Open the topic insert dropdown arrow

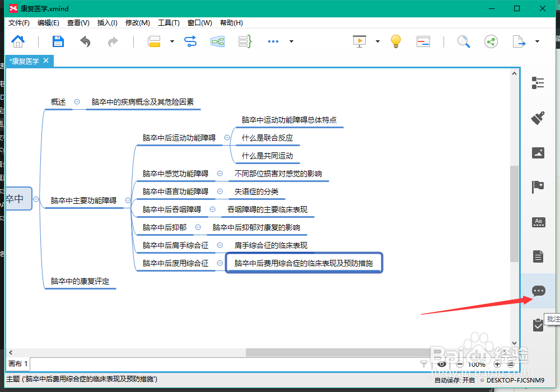tap(172, 41)
